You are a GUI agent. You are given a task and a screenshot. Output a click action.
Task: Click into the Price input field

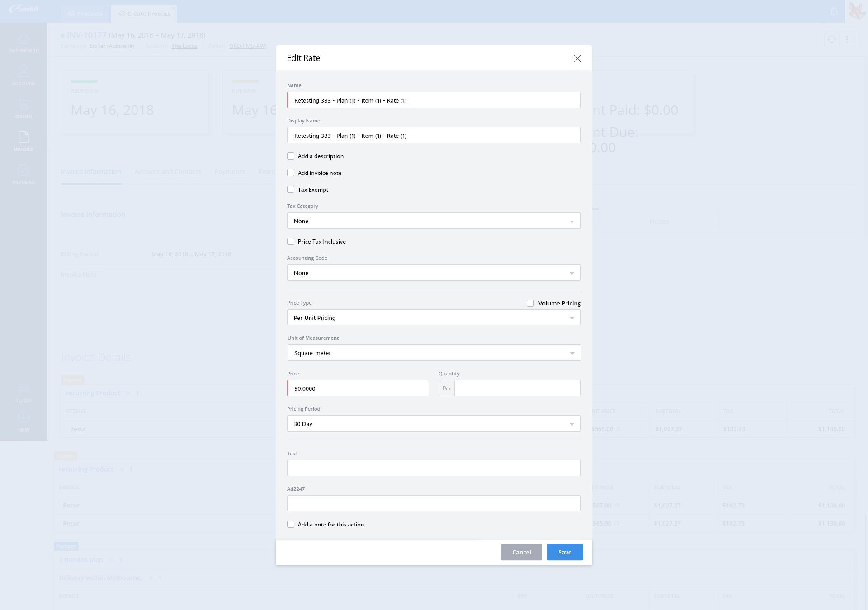coord(358,388)
